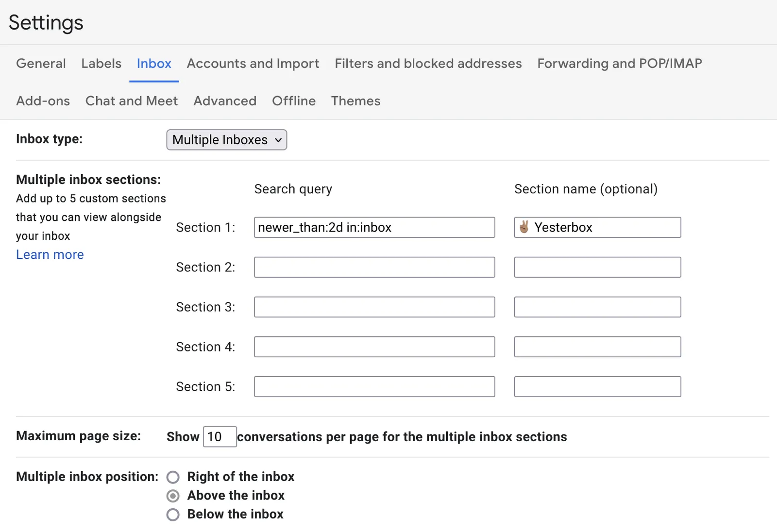Screen dimensions: 777x532
Task: Select the Multiple inbox position label
Action: coord(87,477)
